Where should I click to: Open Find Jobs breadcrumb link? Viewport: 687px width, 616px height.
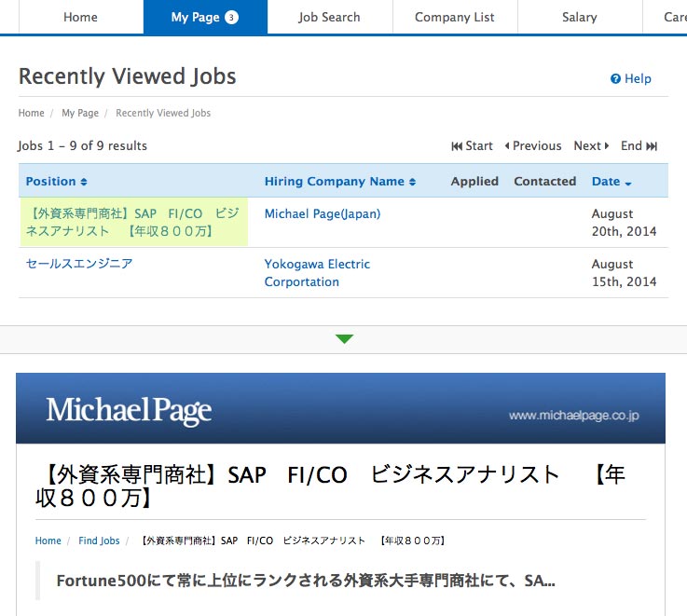(99, 541)
